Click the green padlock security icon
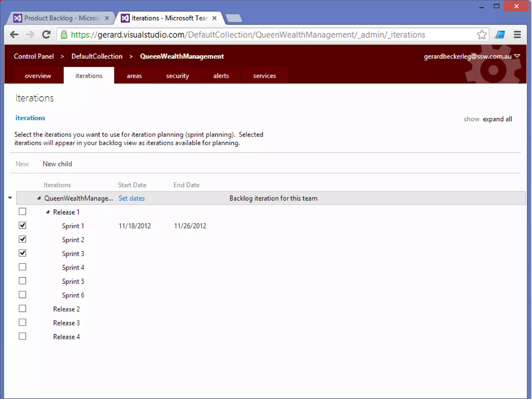532x399 pixels. (64, 35)
